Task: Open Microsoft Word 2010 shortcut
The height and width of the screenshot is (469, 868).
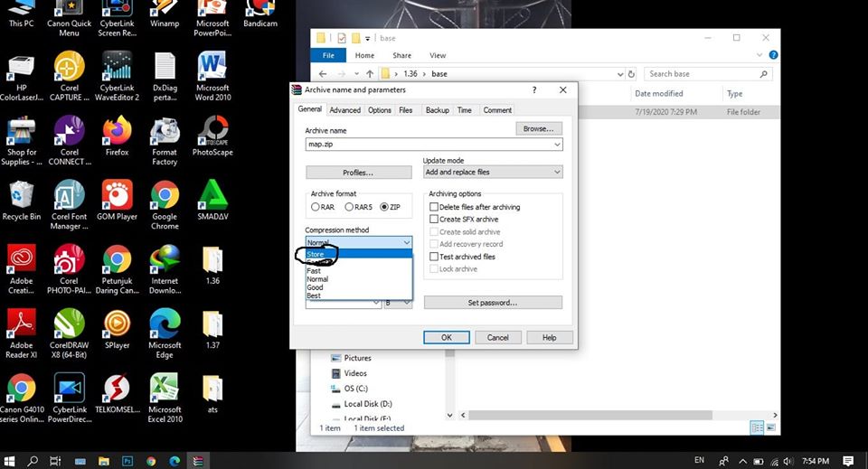Action: coord(212,76)
